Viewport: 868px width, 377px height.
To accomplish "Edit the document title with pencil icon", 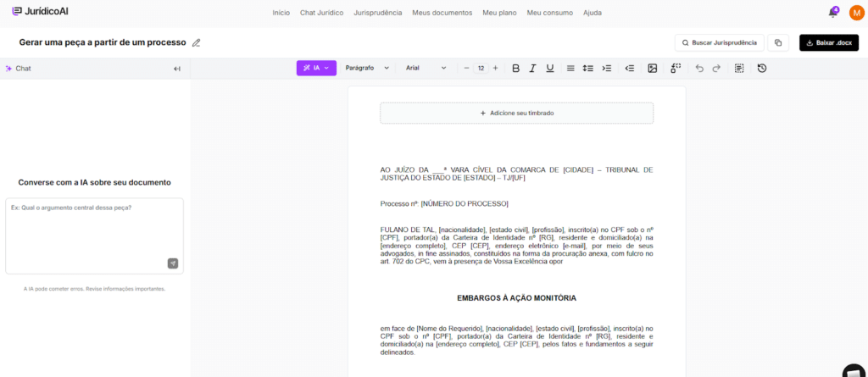I will [196, 42].
